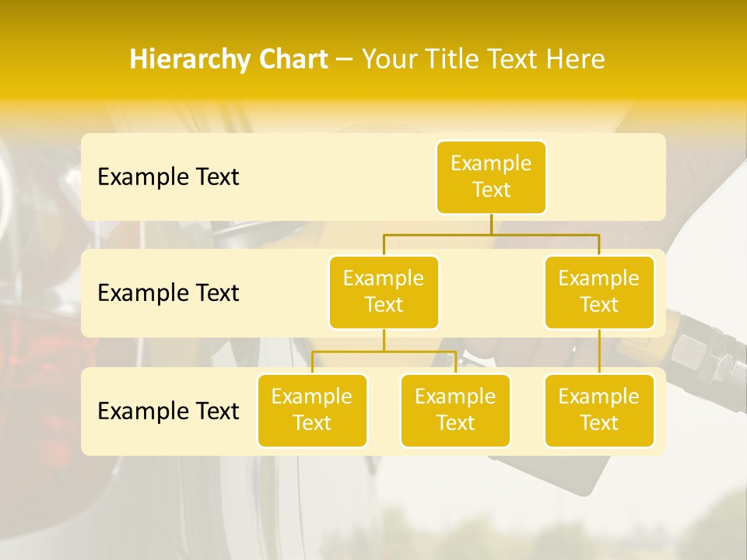Click the rightmost bottom-row Example Text box
The image size is (747, 560).
point(599,411)
